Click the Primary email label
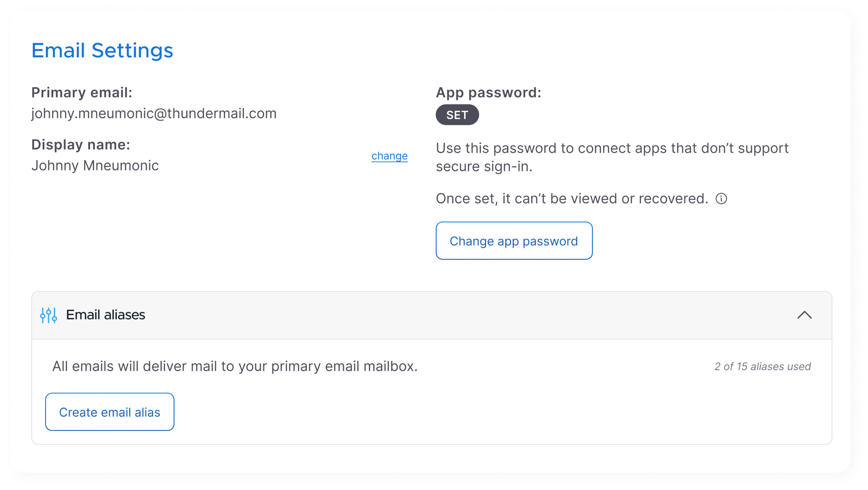The height and width of the screenshot is (490, 868). (x=82, y=93)
